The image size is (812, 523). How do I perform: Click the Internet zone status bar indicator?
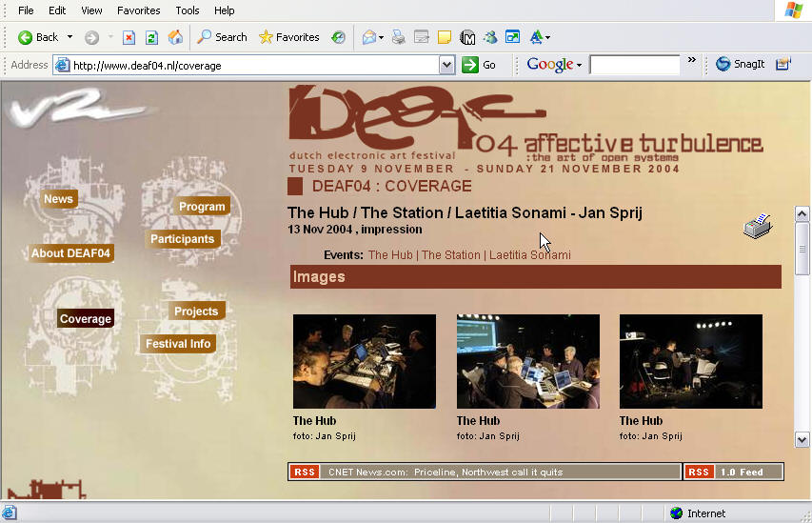tap(698, 513)
